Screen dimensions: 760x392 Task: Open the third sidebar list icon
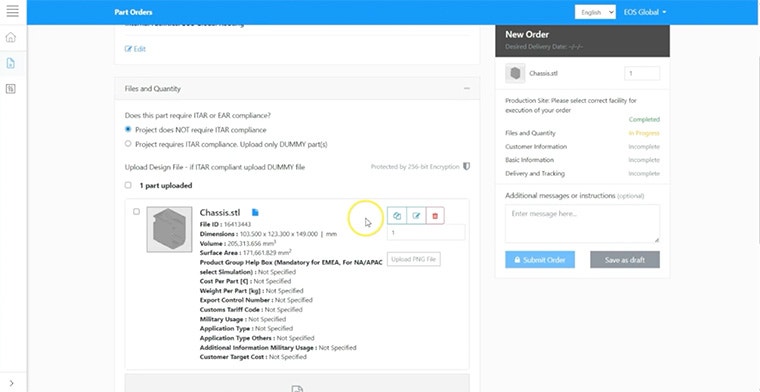click(x=11, y=89)
